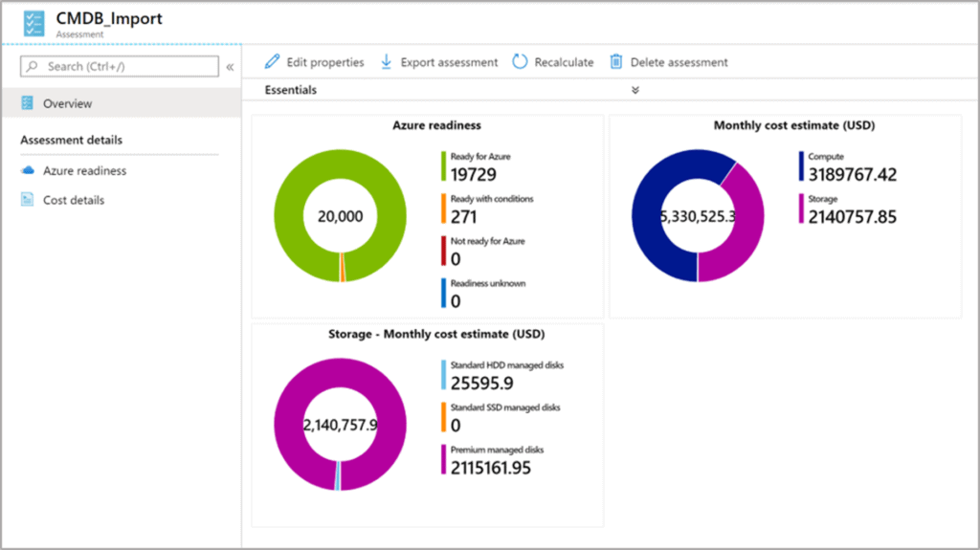This screenshot has height=550, width=980.
Task: Click the 3189767.42 compute value
Action: pos(853,174)
